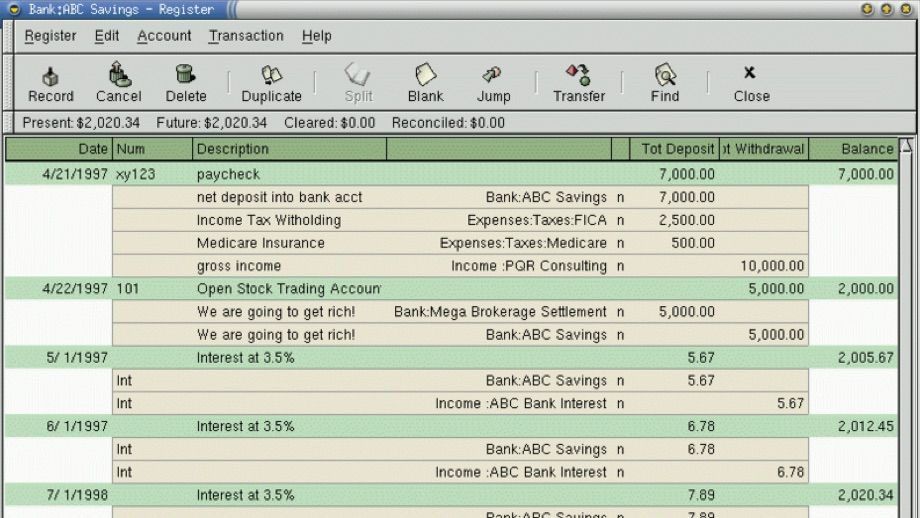Close the register using the toolbar X
The width and height of the screenshot is (920, 518).
[751, 84]
